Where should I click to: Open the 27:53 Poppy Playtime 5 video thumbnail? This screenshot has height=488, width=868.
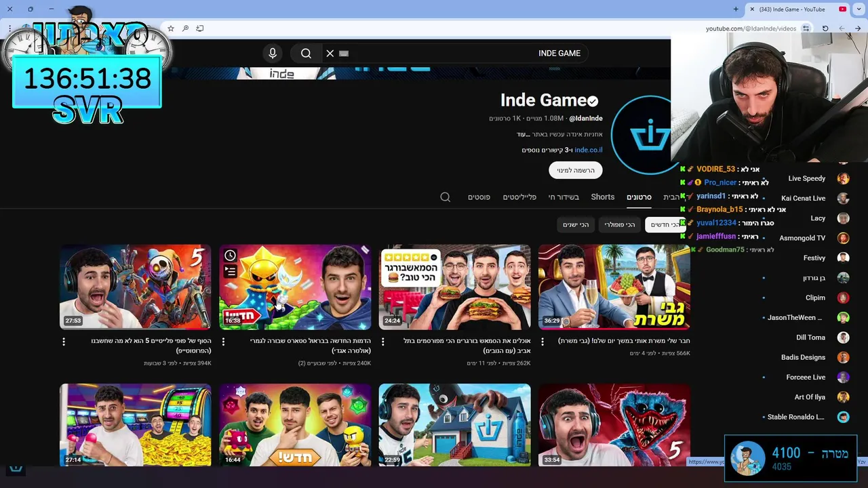(x=136, y=287)
